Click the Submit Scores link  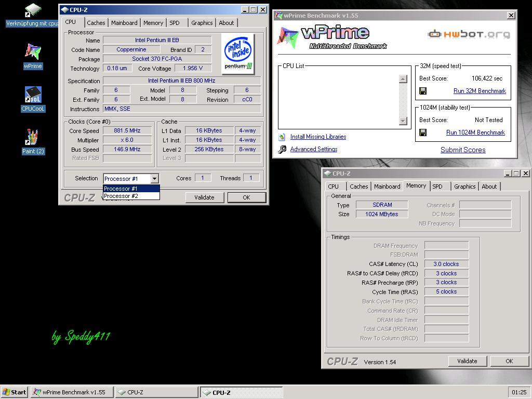[x=463, y=150]
